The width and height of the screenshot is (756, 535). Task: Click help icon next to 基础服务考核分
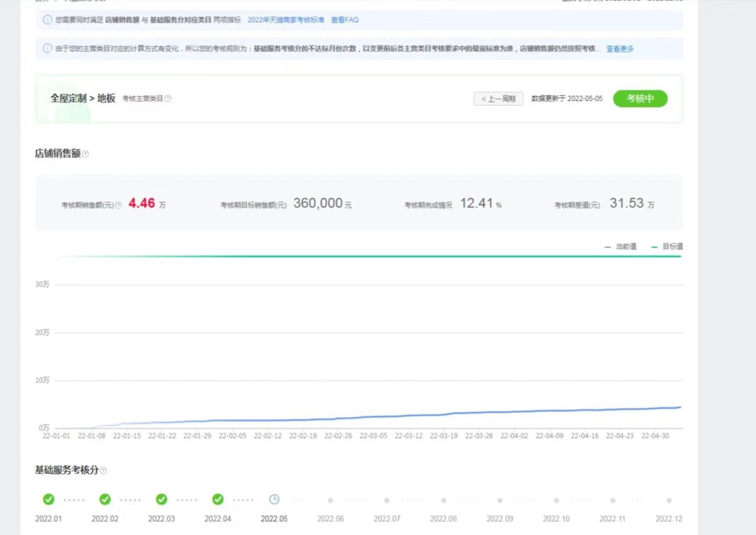point(103,471)
